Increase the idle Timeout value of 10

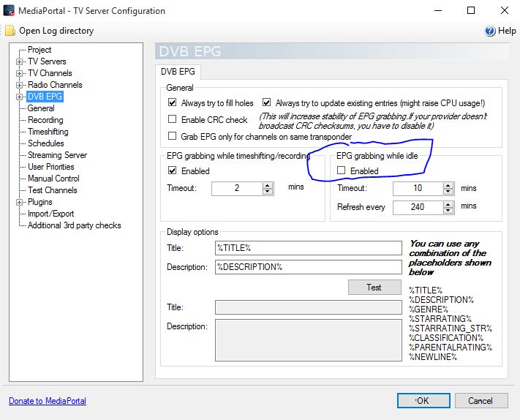point(448,186)
